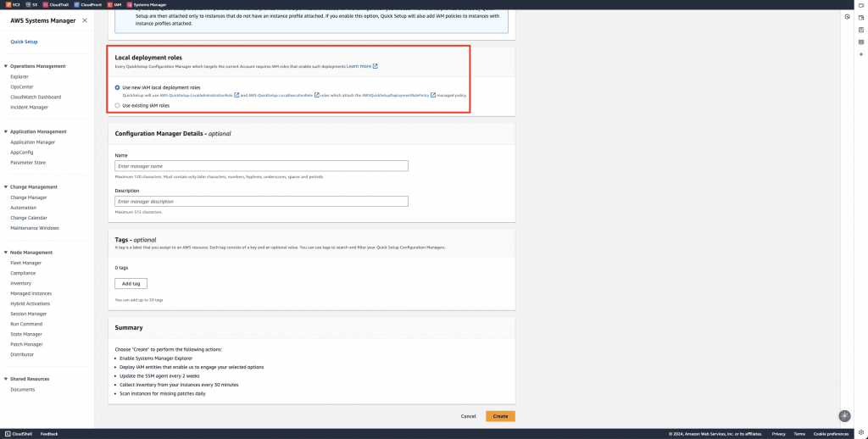This screenshot has height=439, width=868.
Task: Open Parameter Store in sidebar
Action: coord(28,163)
